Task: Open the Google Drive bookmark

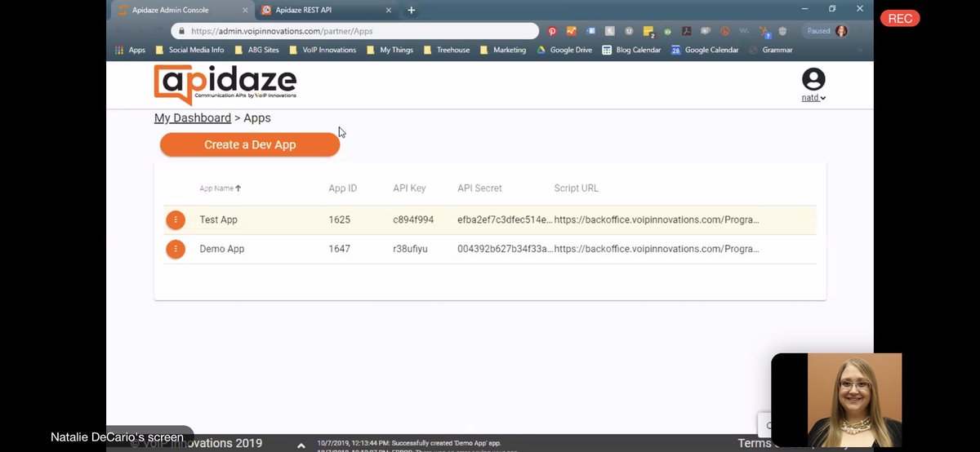Action: (564, 50)
